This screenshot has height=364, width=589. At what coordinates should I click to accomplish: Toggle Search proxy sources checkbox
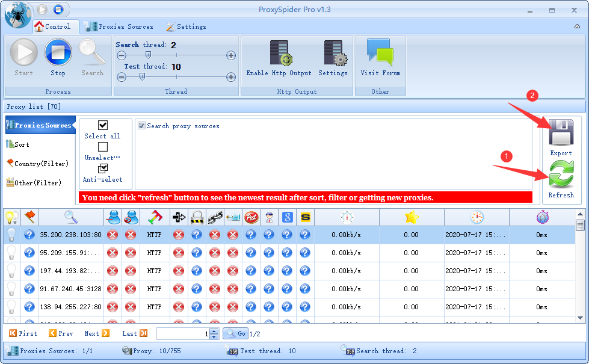(x=142, y=126)
